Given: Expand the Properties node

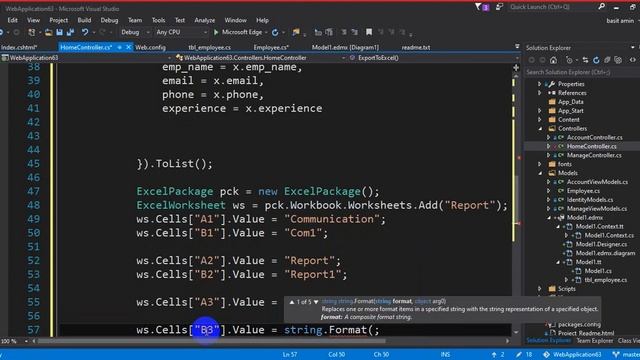Looking at the screenshot, I should [540, 84].
